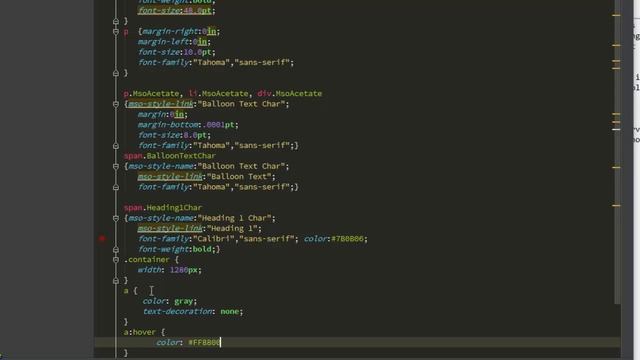
Task: Click the mso-style-link:"Balloon Text" line
Action: coord(207,177)
